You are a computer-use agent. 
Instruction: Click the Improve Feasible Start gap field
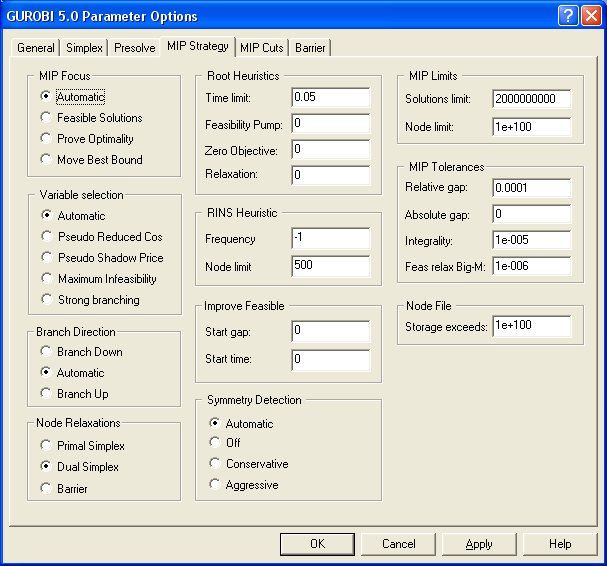(331, 331)
